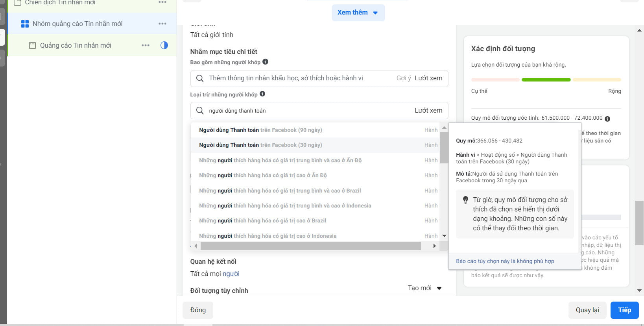Select hàng hóa giá trị cao ở Brazil

[315, 220]
